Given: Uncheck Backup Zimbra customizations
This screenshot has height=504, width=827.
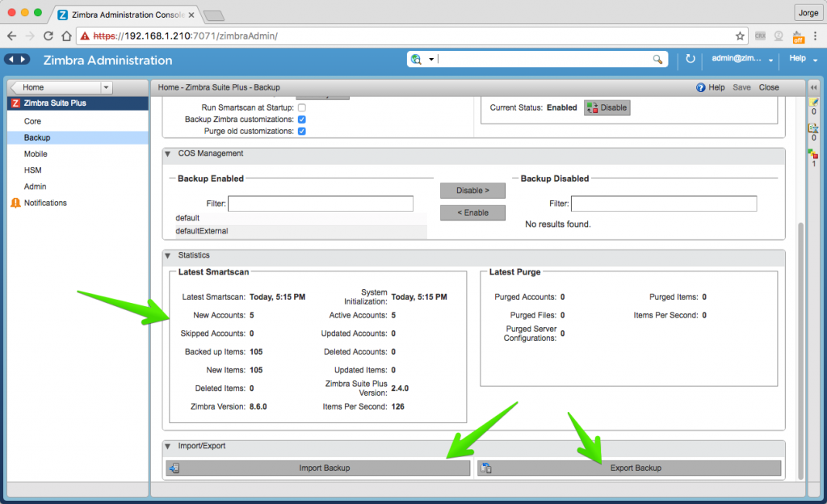Looking at the screenshot, I should (x=302, y=120).
